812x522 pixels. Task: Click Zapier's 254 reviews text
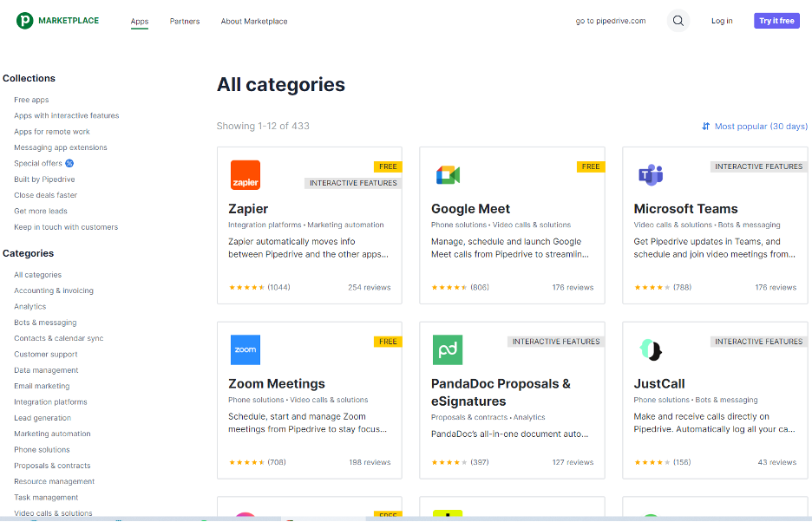370,287
